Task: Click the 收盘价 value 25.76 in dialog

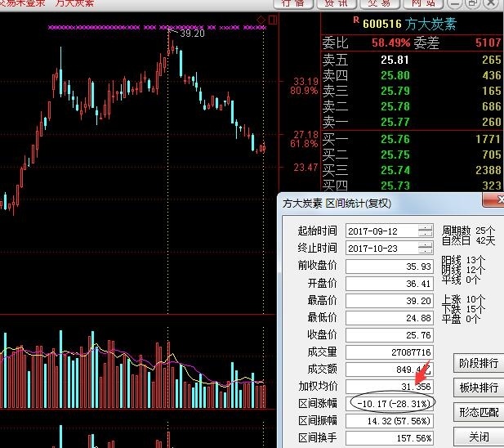Action: (x=390, y=335)
